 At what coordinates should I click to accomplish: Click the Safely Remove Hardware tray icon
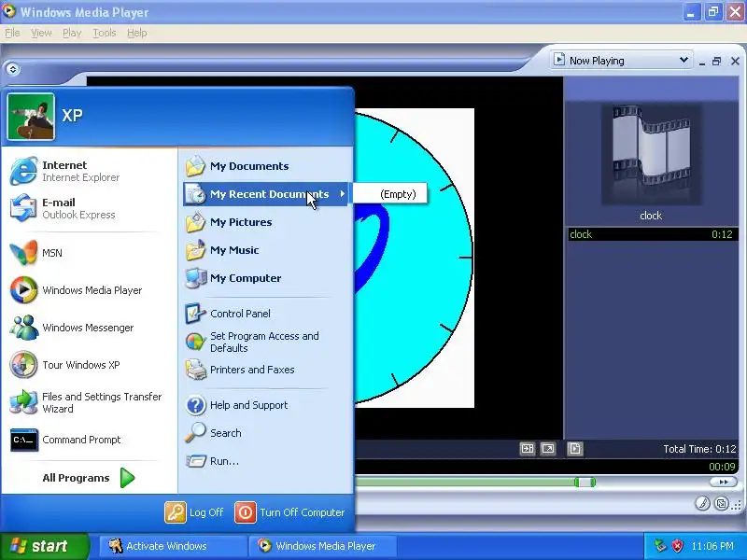pyautogui.click(x=660, y=546)
